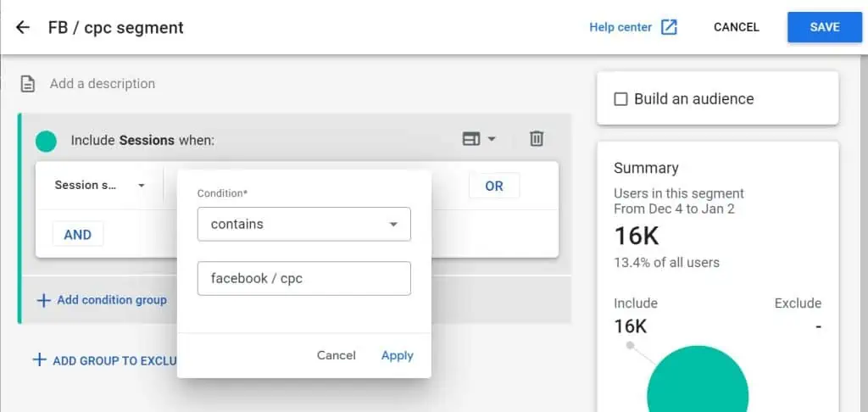Click the Add a description field

pyautogui.click(x=103, y=84)
